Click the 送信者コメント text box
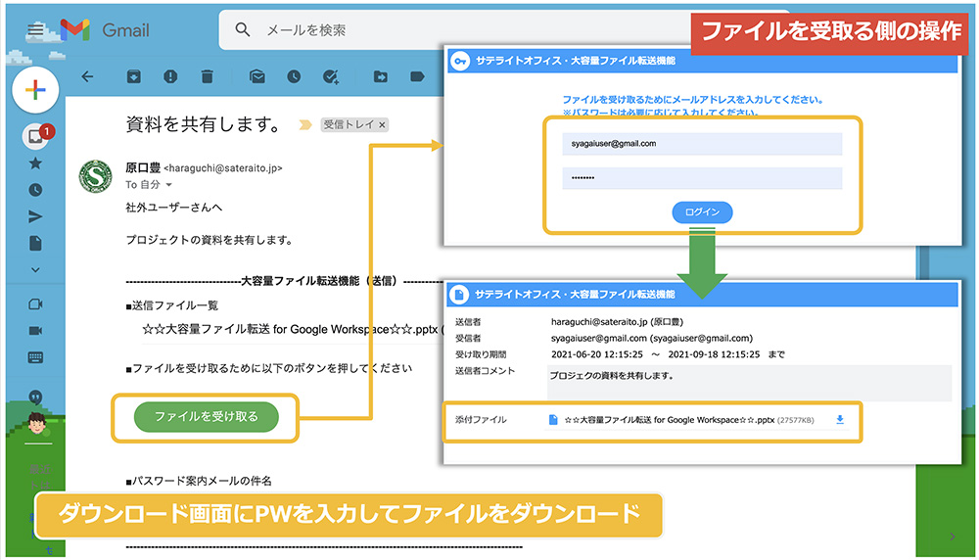 tap(749, 382)
